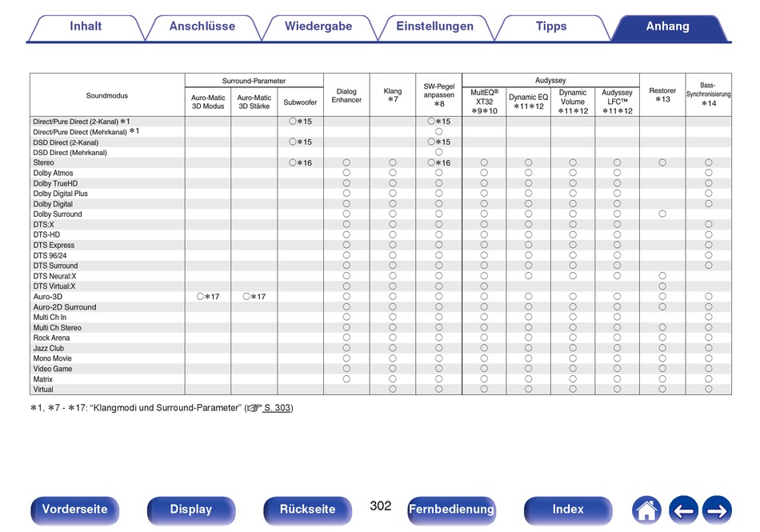Click the DTS Neural:X row label
The image size is (760, 532).
(54, 276)
